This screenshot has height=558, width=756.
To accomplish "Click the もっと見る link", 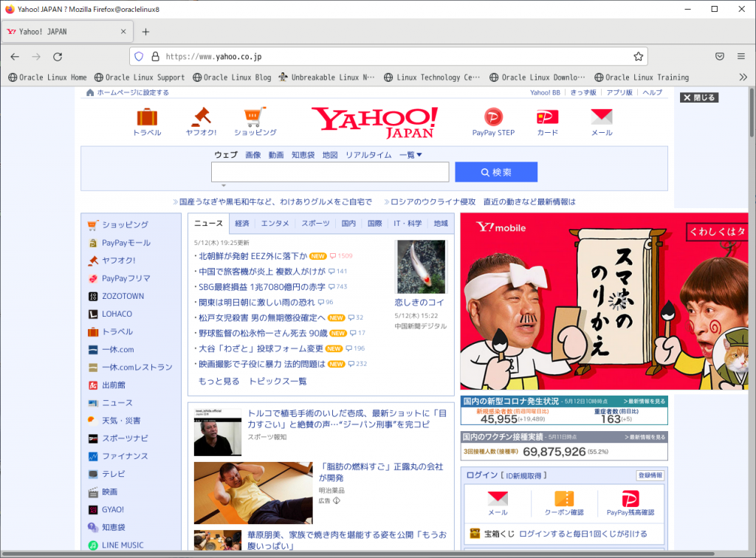I will [219, 381].
